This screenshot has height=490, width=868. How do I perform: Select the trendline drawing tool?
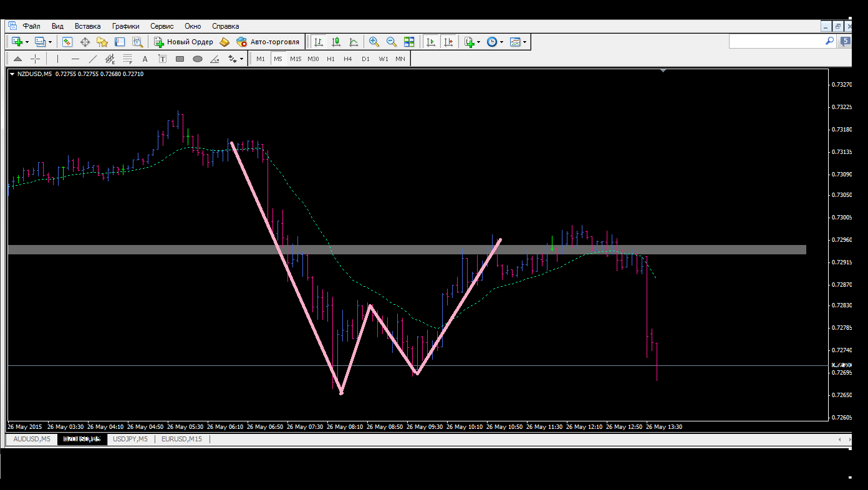click(x=93, y=59)
